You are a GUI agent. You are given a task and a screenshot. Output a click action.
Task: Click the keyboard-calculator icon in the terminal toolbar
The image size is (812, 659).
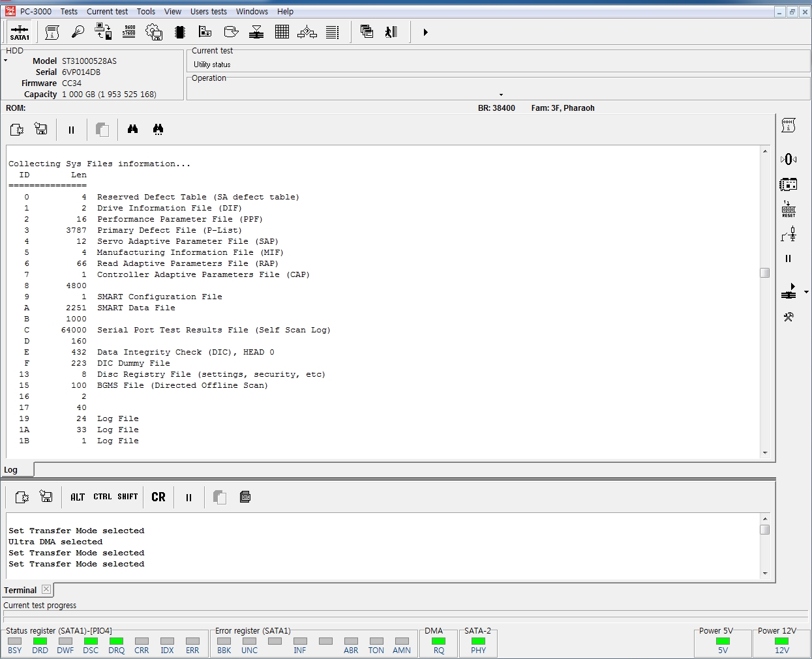click(245, 497)
